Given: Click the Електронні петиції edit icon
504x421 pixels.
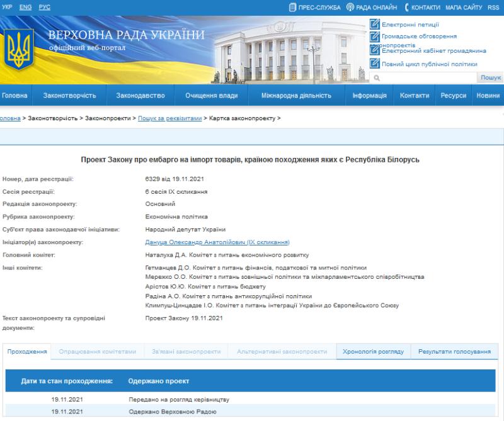Looking at the screenshot, I should [x=375, y=25].
